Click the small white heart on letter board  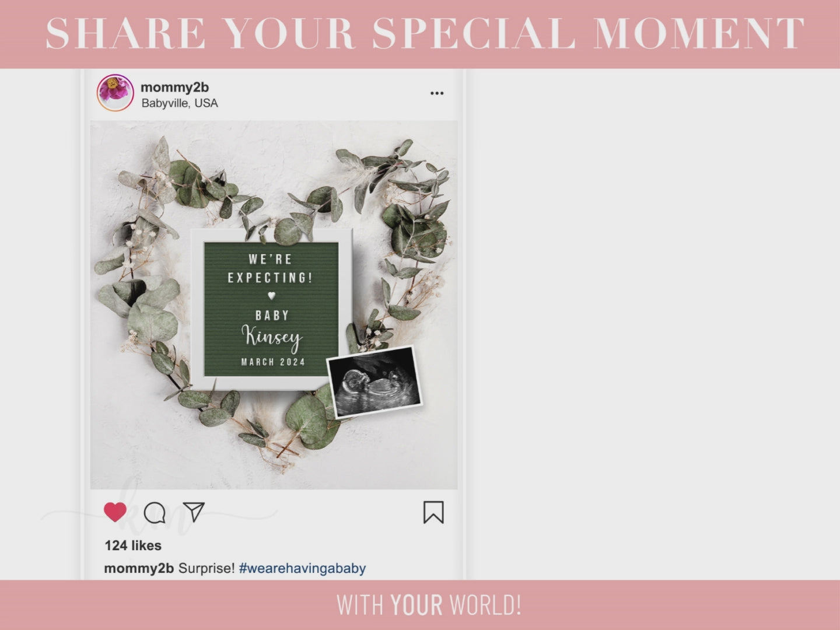[271, 296]
